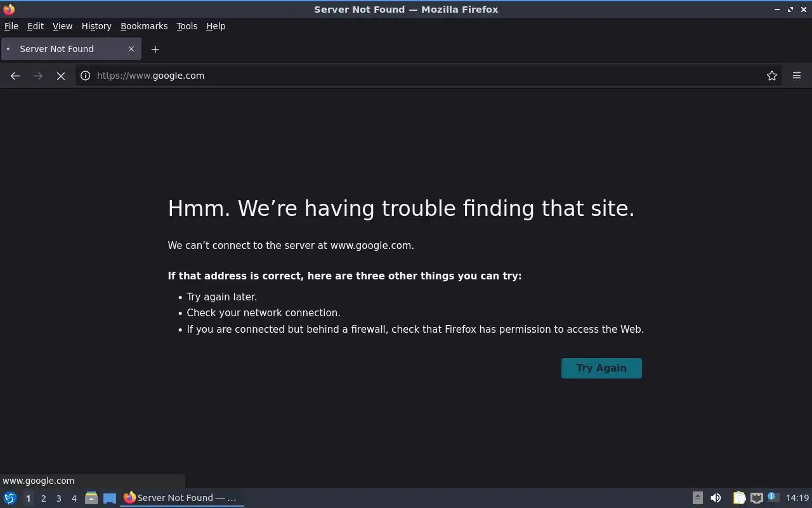Open the Bookmarks menu
Image resolution: width=812 pixels, height=508 pixels.
144,26
